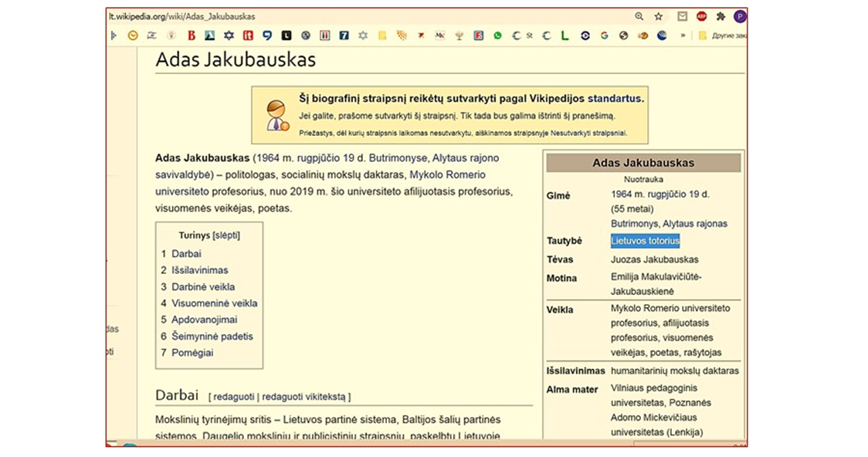The height and width of the screenshot is (457, 868).
Task: Open the Google bookmark icon
Action: [604, 36]
